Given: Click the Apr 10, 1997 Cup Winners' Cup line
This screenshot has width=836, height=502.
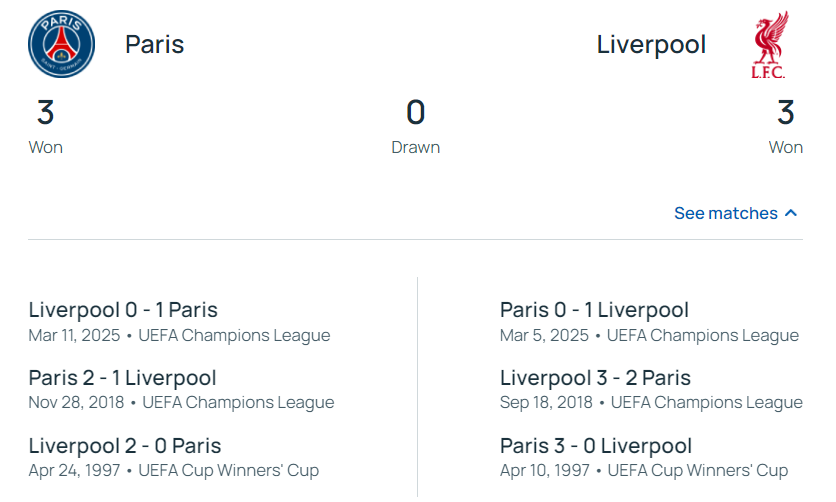Looking at the screenshot, I should (644, 470).
